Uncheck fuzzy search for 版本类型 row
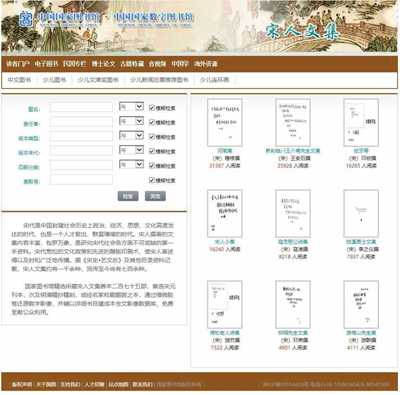Image resolution: width=400 pixels, height=395 pixels. click(152, 137)
